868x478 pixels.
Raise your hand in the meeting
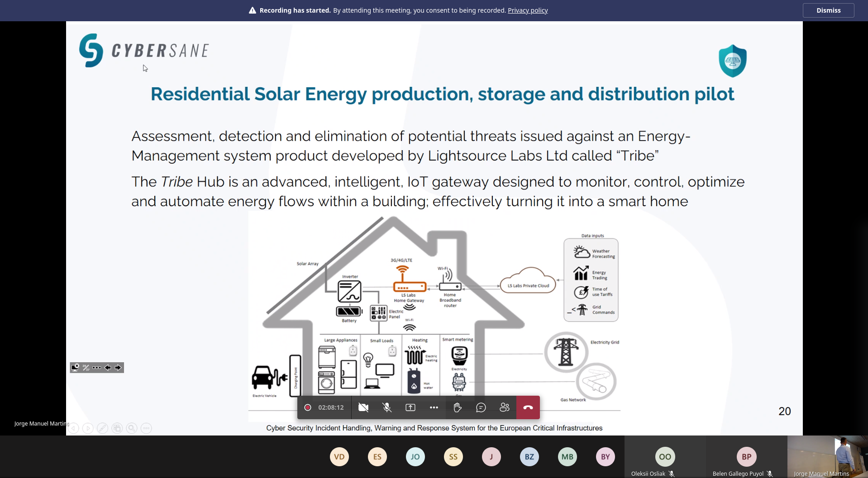tap(458, 407)
